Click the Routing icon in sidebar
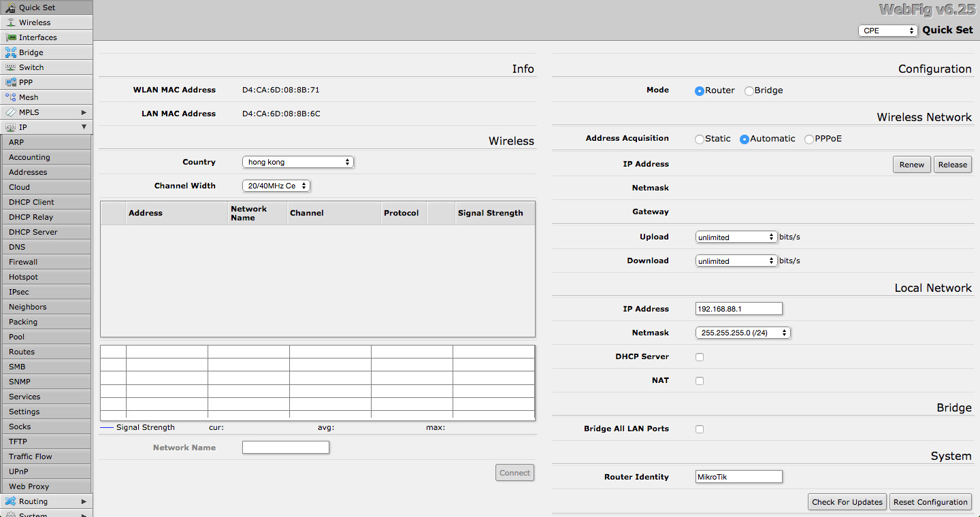The width and height of the screenshot is (980, 517). tap(10, 501)
